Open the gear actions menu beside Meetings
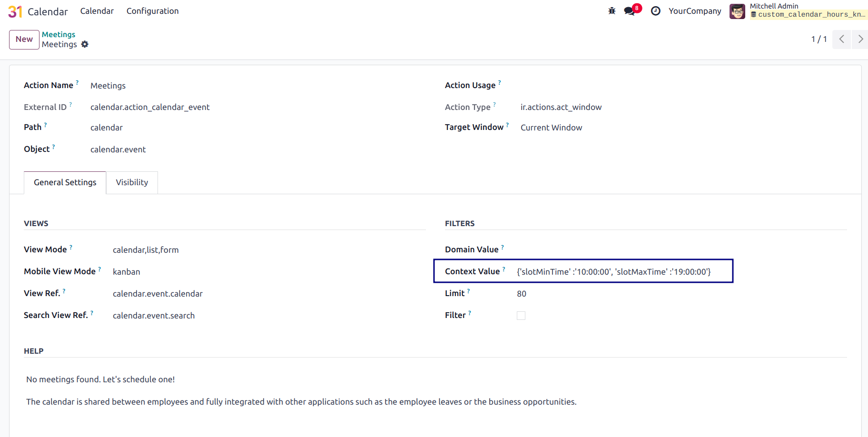 pos(85,44)
